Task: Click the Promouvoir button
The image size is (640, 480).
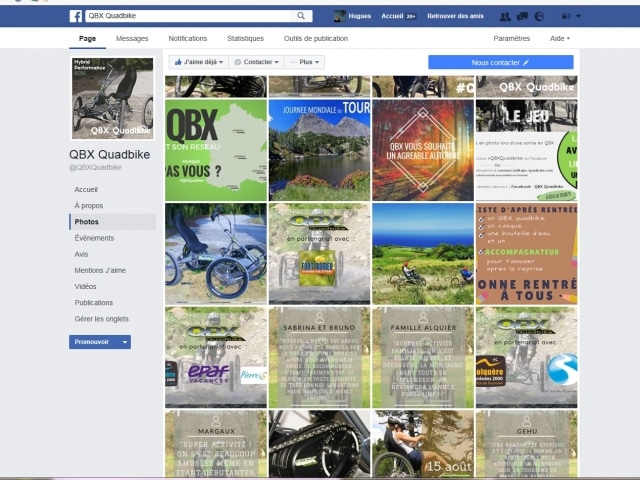Action: point(93,342)
